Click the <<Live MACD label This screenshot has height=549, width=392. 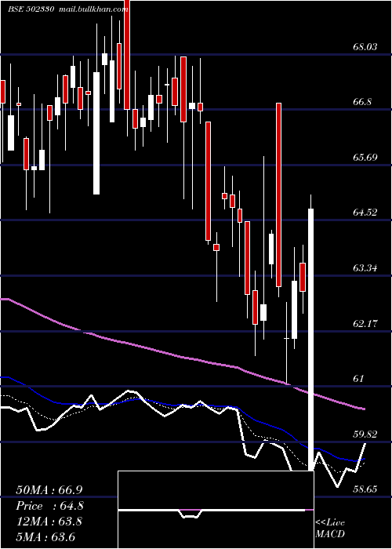[330, 529]
